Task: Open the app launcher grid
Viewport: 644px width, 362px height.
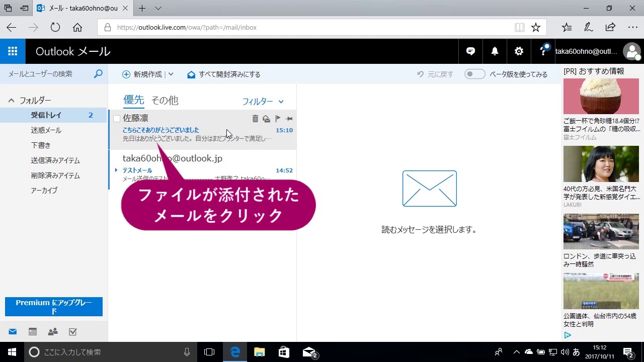Action: pyautogui.click(x=13, y=51)
